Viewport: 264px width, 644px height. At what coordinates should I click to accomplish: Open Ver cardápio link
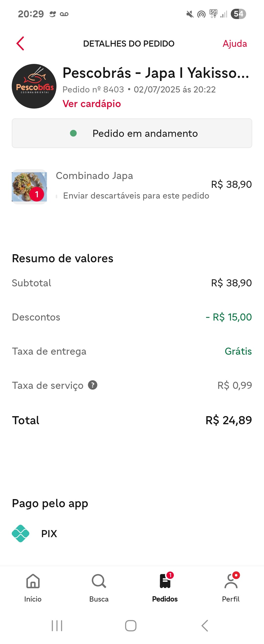click(x=92, y=104)
